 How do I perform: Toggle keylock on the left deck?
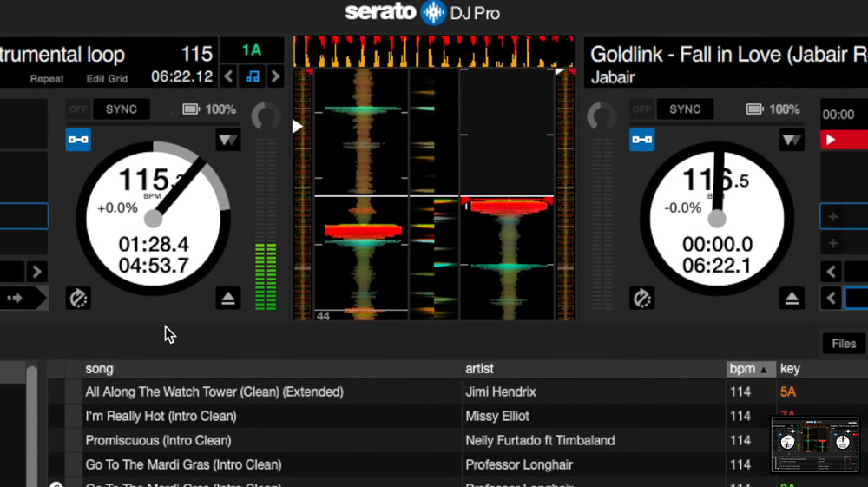tap(78, 140)
